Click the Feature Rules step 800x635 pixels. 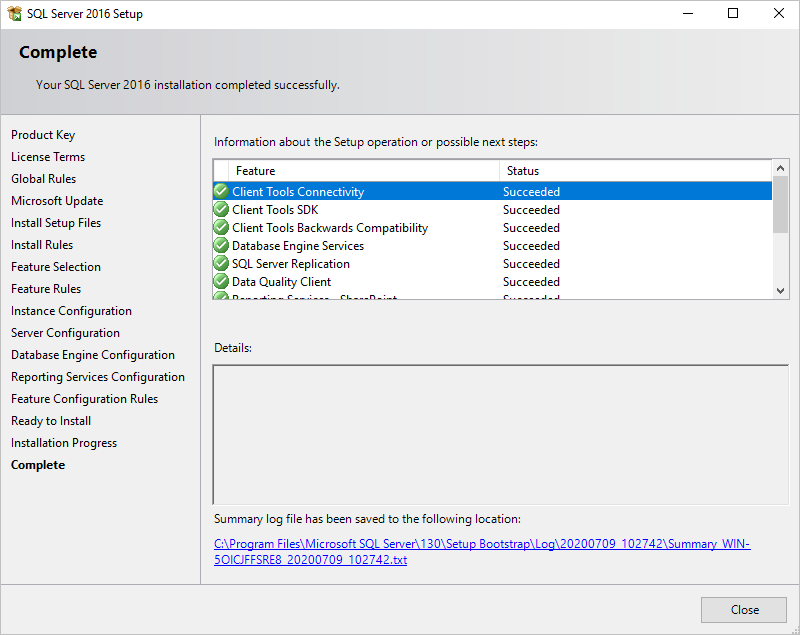[x=46, y=289]
